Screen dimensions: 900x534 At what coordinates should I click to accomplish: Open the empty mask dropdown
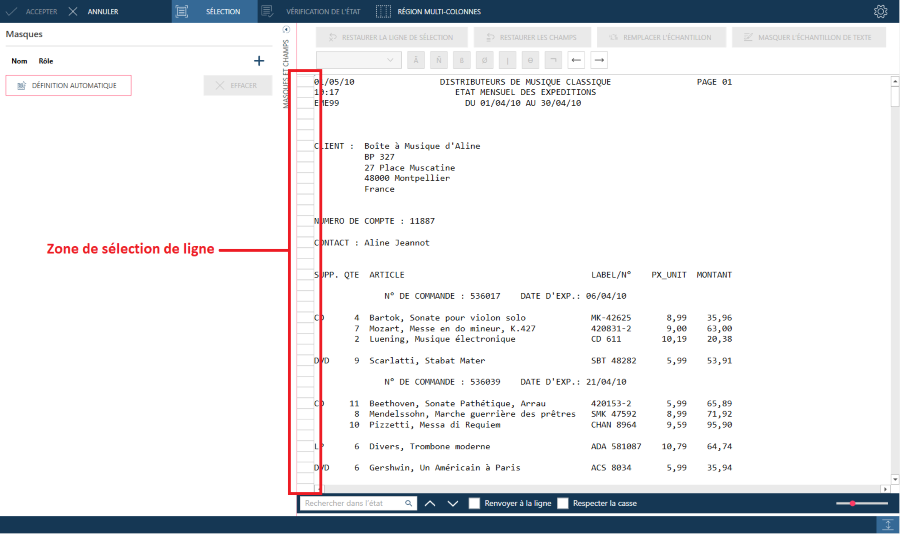pyautogui.click(x=359, y=60)
